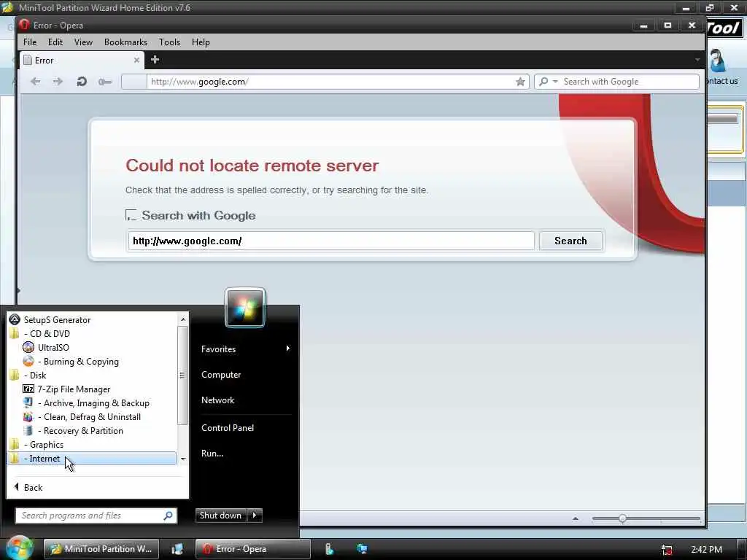Image resolution: width=747 pixels, height=560 pixels.
Task: Open Opera's Bookmarks menu
Action: coord(125,42)
